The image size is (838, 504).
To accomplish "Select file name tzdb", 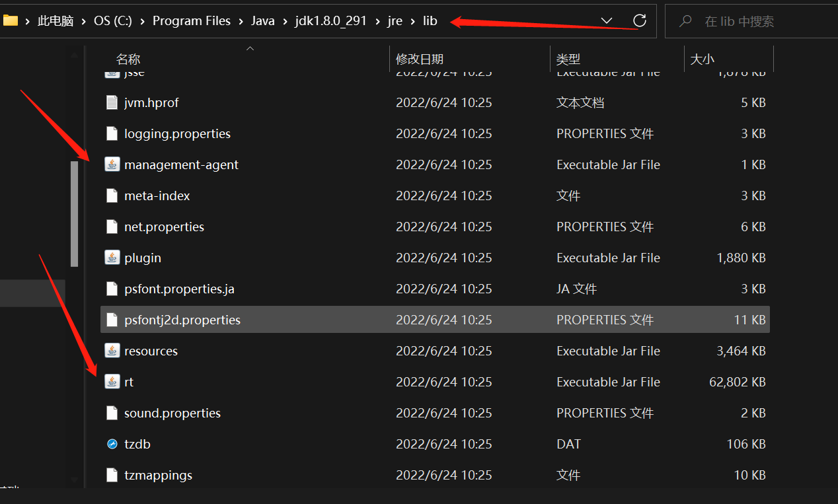I will tap(137, 444).
